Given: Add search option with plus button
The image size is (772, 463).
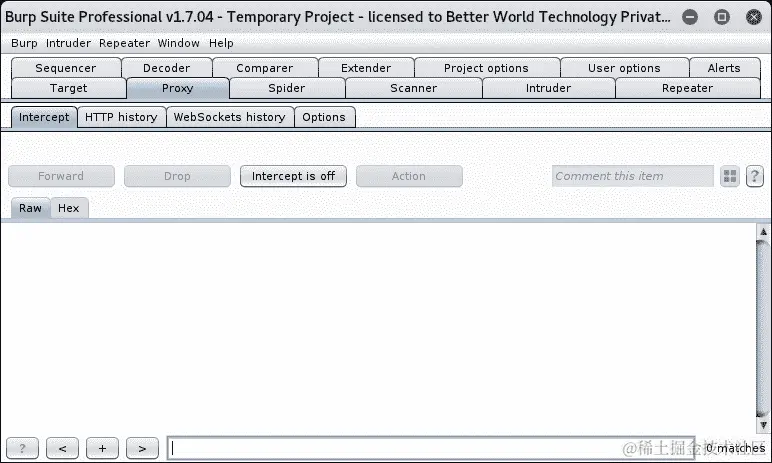Looking at the screenshot, I should pos(102,448).
